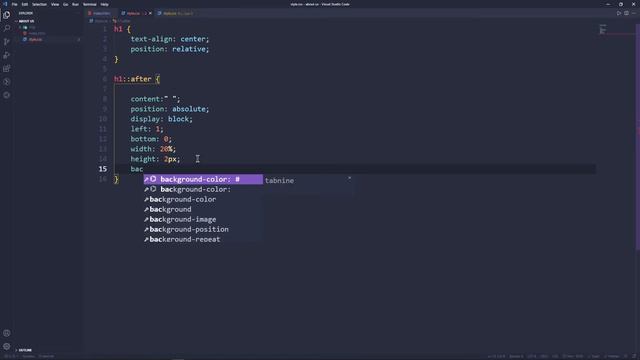Click the 'text-align: center;' code line
Viewport: 640px width, 360px height.
click(x=170, y=39)
